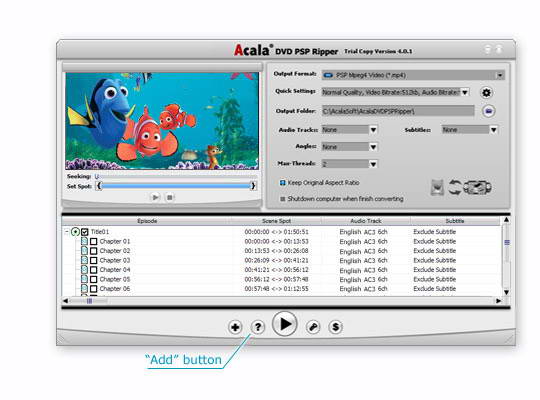Click the Subtitle column header
Screen dimensions: 540x400
click(455, 221)
